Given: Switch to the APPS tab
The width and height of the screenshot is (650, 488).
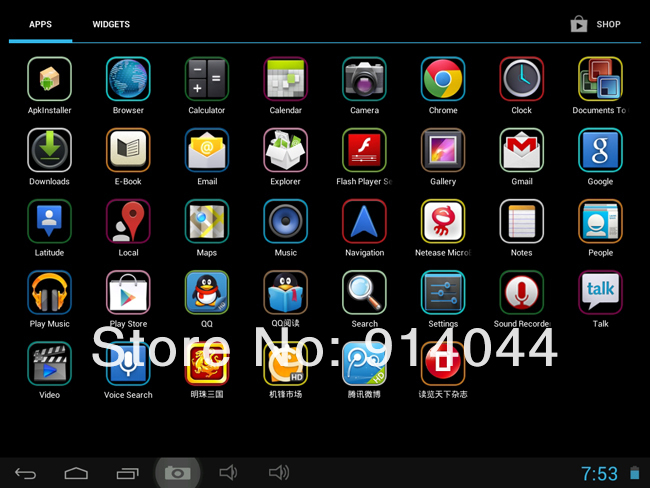Looking at the screenshot, I should point(40,24).
